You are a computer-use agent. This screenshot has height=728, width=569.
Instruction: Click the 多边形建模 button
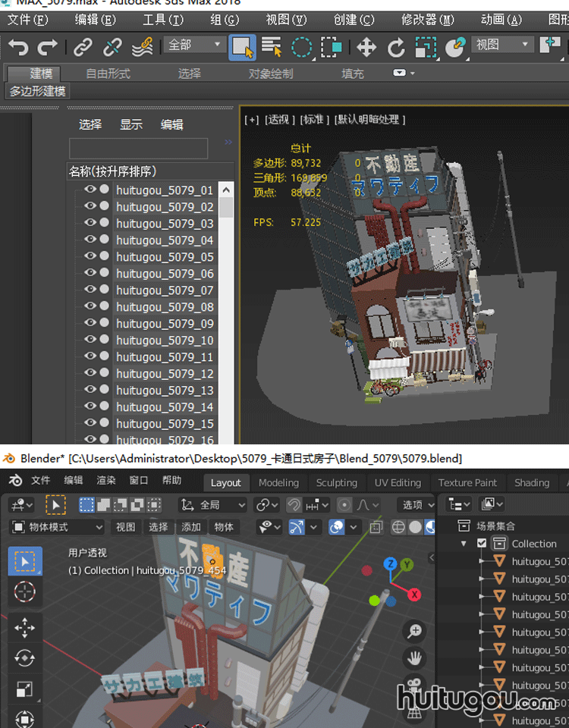tap(37, 92)
